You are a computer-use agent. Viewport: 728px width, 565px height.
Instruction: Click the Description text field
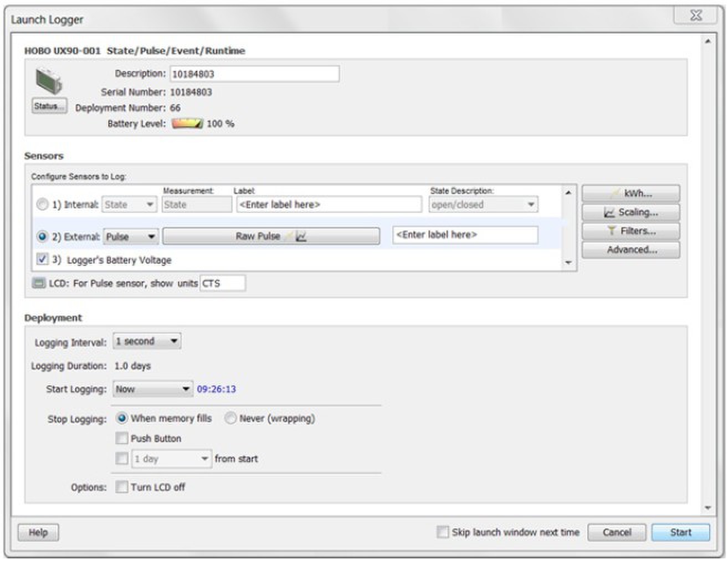click(x=254, y=74)
